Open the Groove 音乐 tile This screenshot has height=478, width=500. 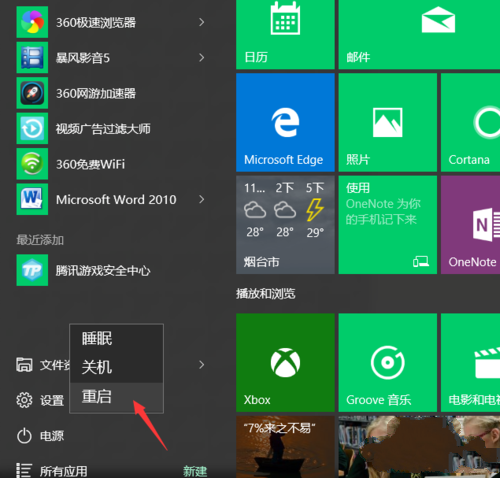(x=388, y=362)
